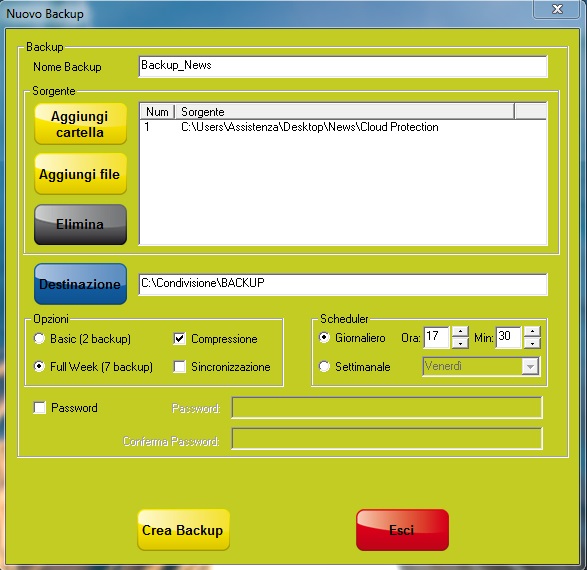Enable the Password checkbox

coord(40,408)
